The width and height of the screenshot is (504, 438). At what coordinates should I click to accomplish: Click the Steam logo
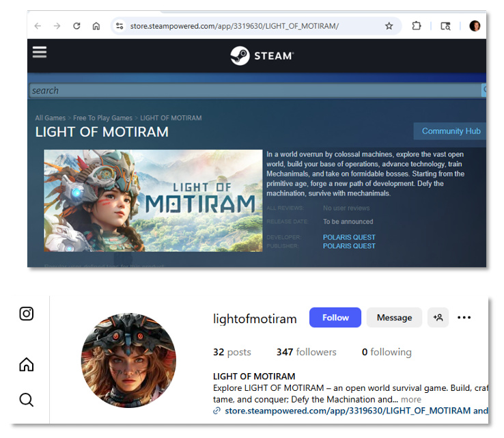coord(262,55)
